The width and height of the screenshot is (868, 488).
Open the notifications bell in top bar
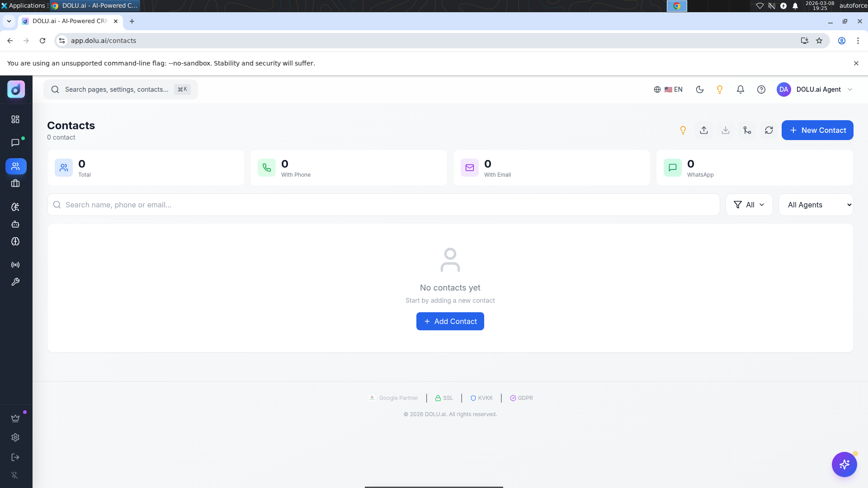pos(741,89)
